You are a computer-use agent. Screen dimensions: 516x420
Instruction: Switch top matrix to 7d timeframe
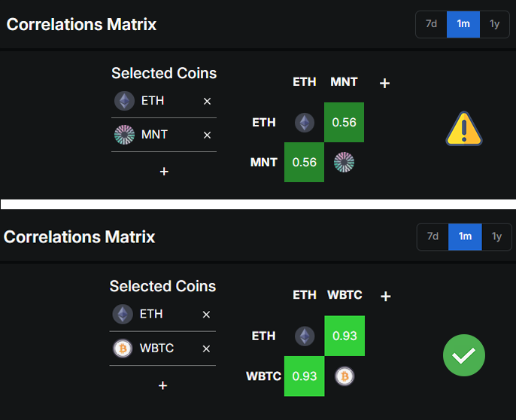point(431,24)
